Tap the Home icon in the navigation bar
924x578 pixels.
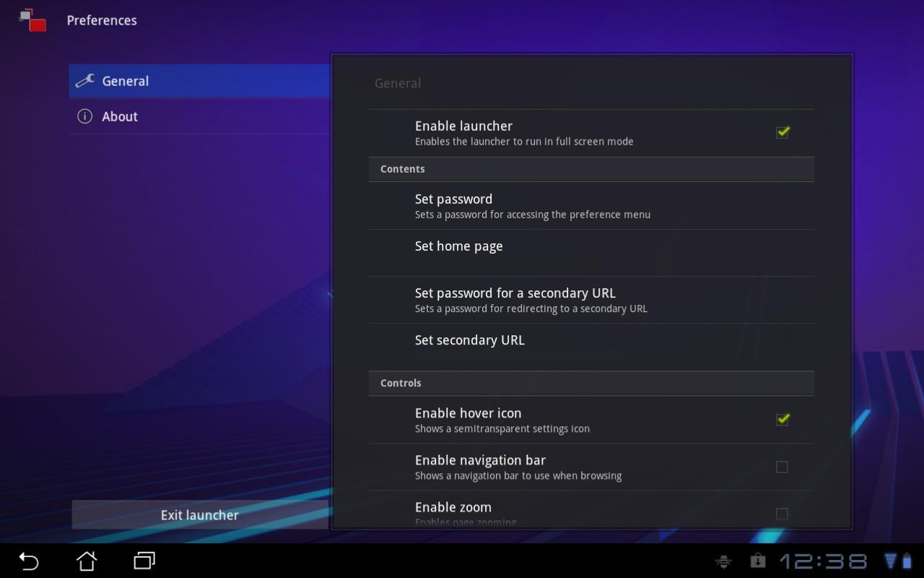tap(86, 561)
